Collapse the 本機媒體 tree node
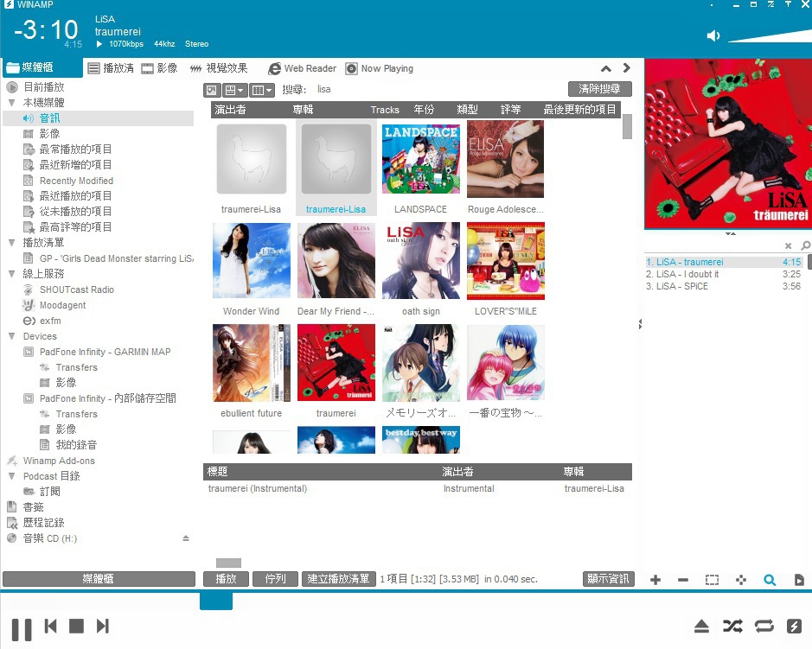This screenshot has height=649, width=812. pyautogui.click(x=12, y=103)
